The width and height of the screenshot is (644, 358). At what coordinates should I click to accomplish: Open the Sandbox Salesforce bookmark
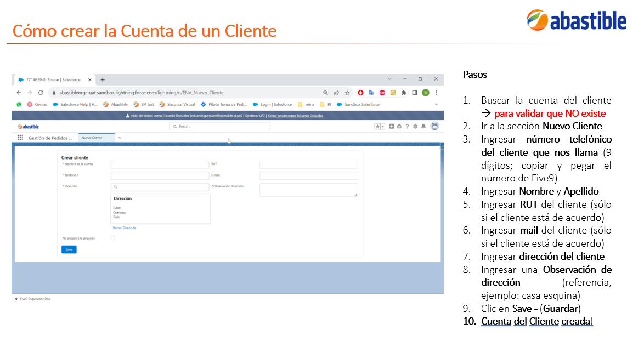[x=358, y=104]
